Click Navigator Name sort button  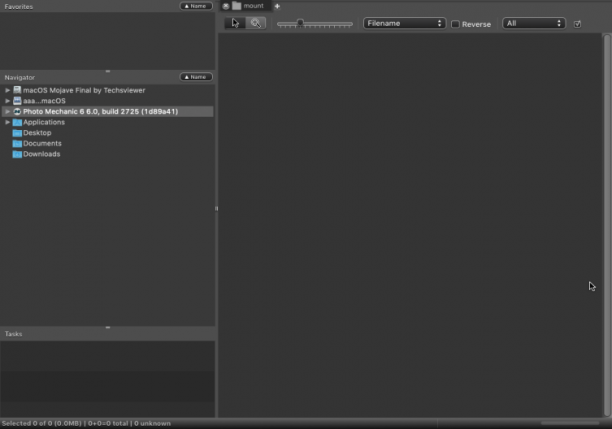[x=196, y=77]
